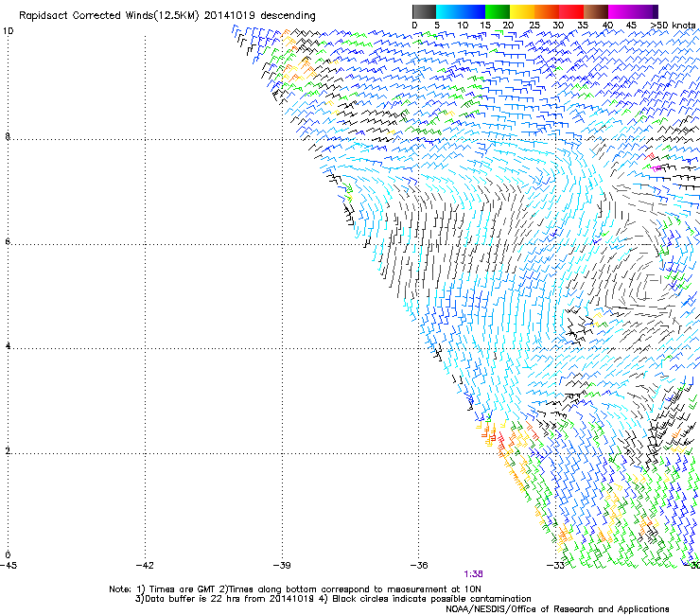Viewport: 700px width, 615px height.
Task: Click the '-36' longitude axis label
Action: point(419,566)
